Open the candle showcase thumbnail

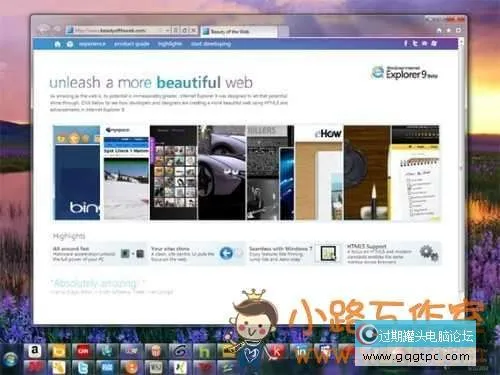[367, 173]
